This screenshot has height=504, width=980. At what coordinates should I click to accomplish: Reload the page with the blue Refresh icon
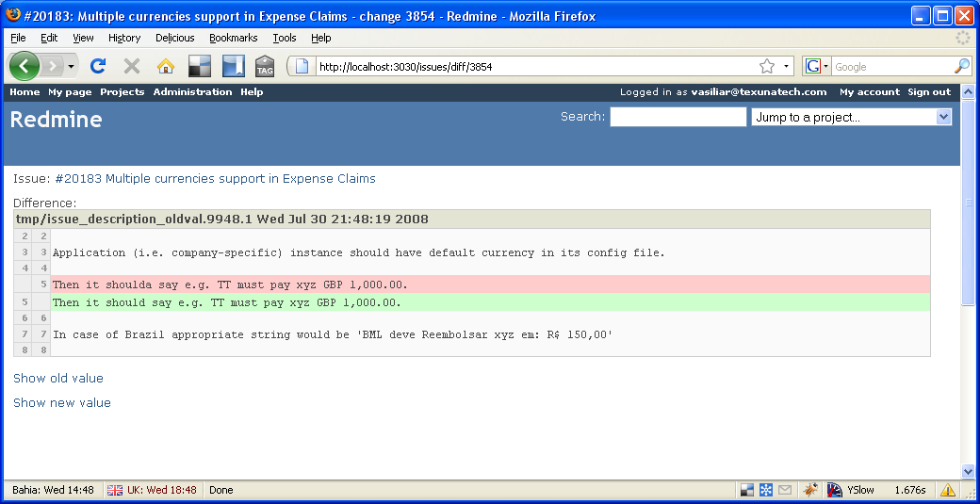pos(98,66)
